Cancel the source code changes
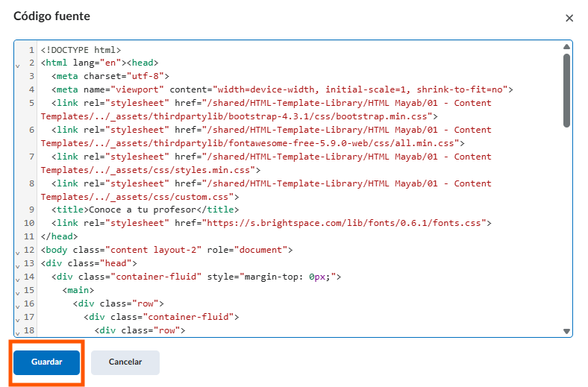 [125, 362]
